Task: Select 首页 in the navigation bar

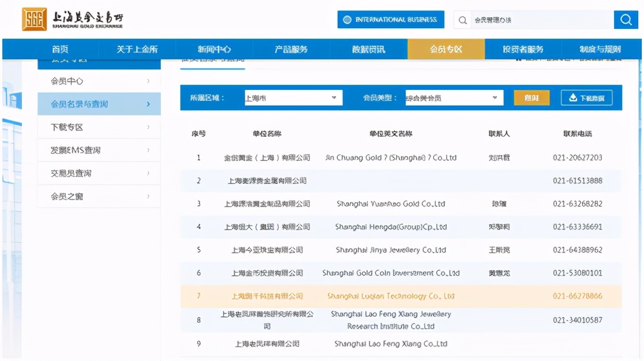Action: (61, 49)
